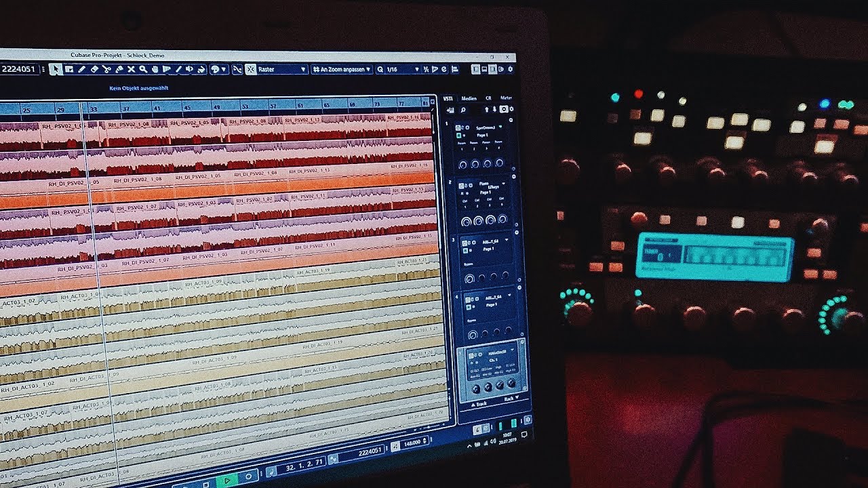The width and height of the screenshot is (868, 488).
Task: Toggle activation of rack slot 3 instrument
Action: (464, 243)
